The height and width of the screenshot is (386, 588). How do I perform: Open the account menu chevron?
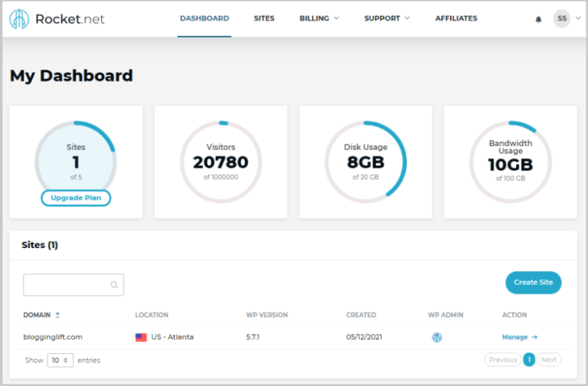point(578,18)
